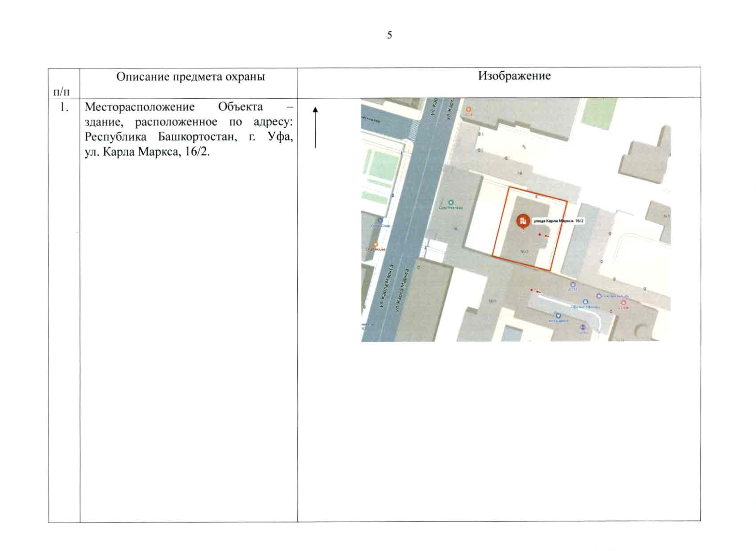Click the purple ССМ marker icon
The width and height of the screenshot is (756, 551).
coord(573,285)
